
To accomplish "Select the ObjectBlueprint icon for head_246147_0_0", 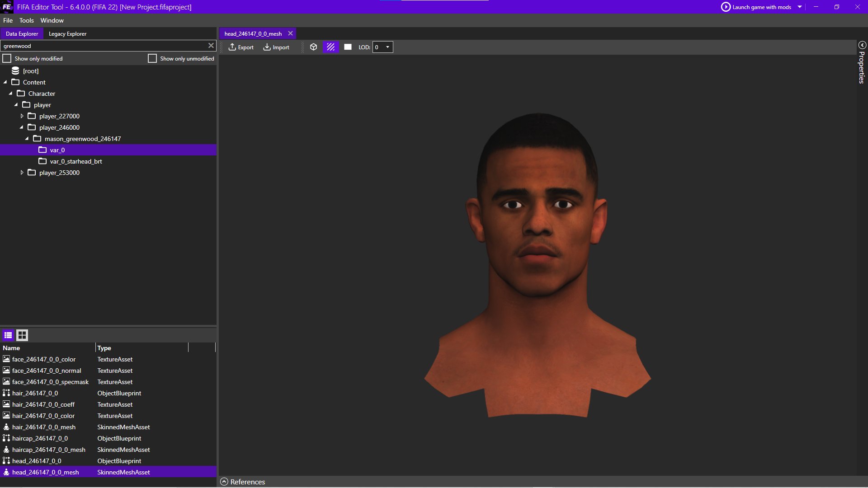I will click(x=7, y=460).
